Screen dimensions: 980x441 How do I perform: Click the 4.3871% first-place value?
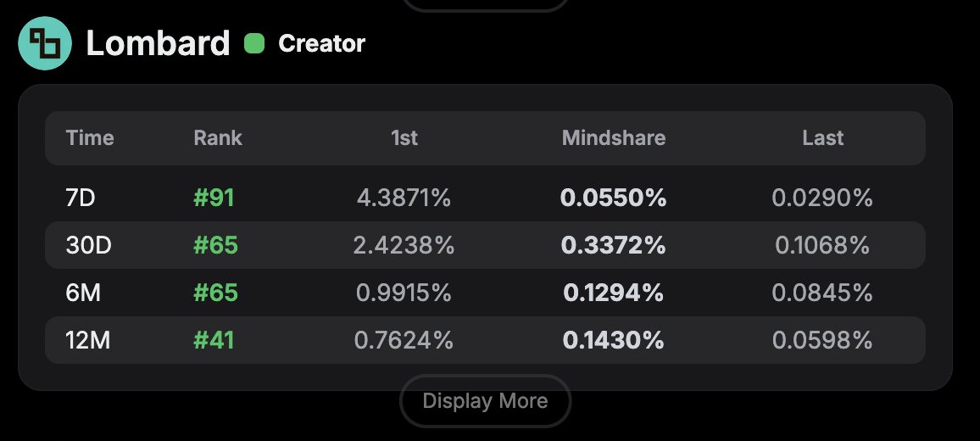(404, 198)
